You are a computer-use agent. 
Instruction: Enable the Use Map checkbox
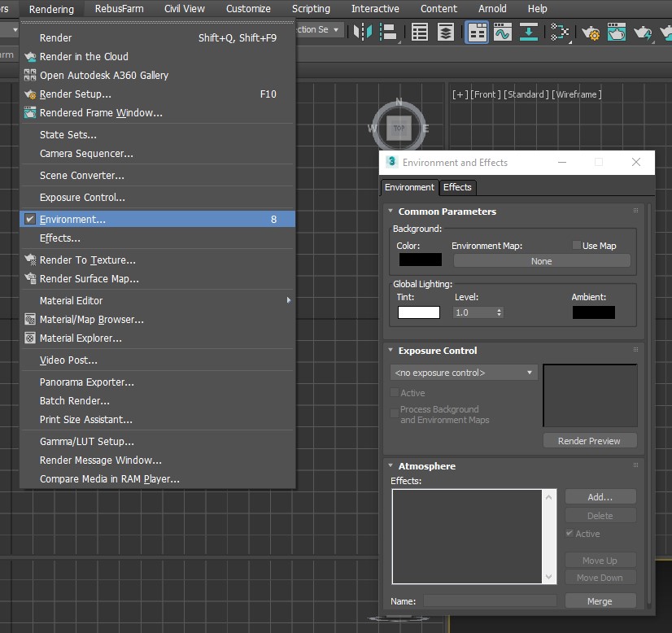[x=577, y=246]
